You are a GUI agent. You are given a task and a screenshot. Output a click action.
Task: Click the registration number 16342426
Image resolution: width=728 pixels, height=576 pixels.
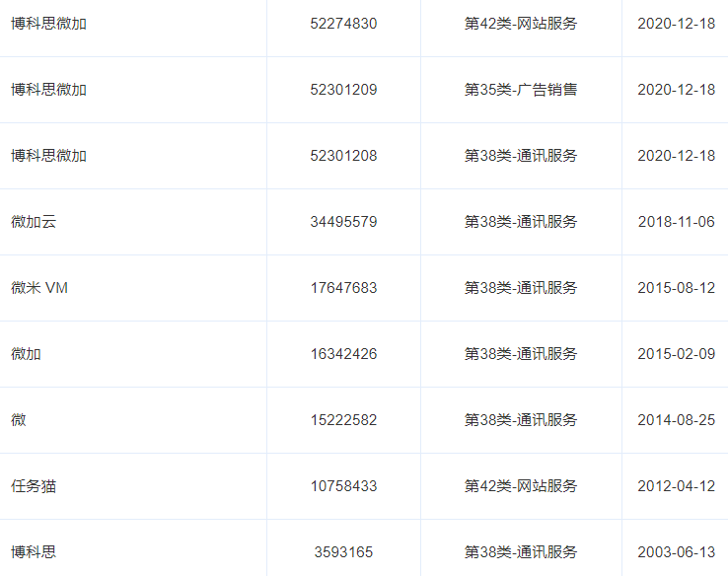tap(343, 354)
